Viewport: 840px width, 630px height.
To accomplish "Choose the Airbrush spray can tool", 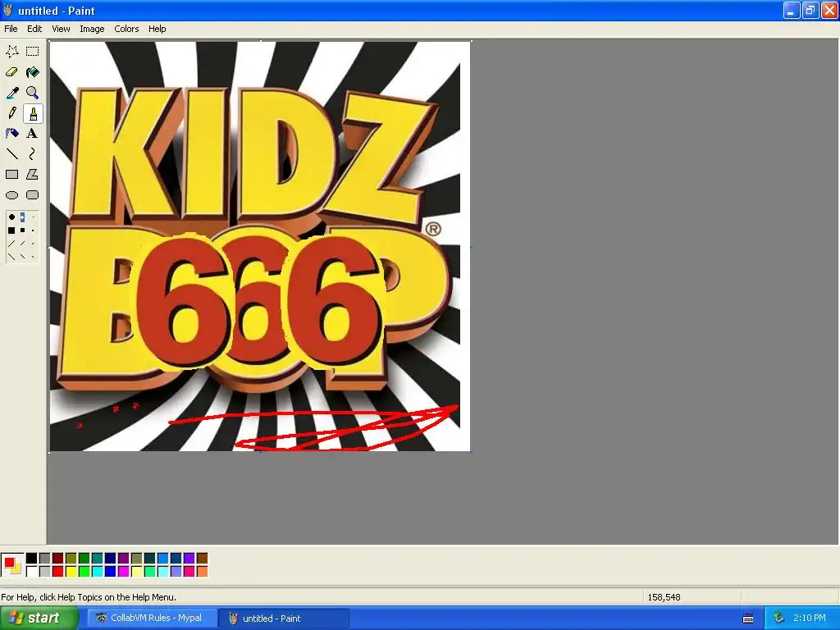I will point(11,134).
